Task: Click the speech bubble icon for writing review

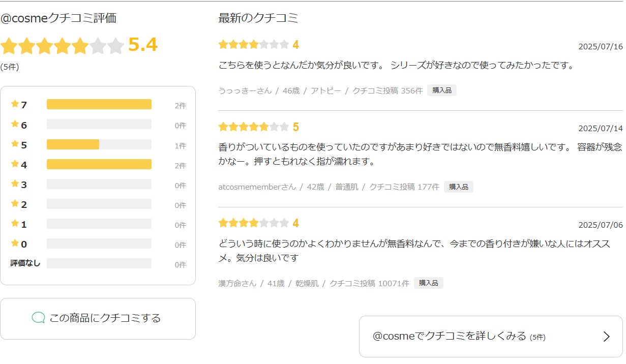Action: coord(38,318)
